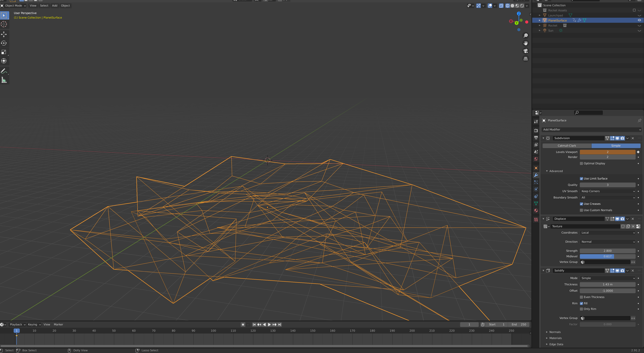The width and height of the screenshot is (644, 353).
Task: Disable Use Creases checkbox
Action: pos(581,204)
